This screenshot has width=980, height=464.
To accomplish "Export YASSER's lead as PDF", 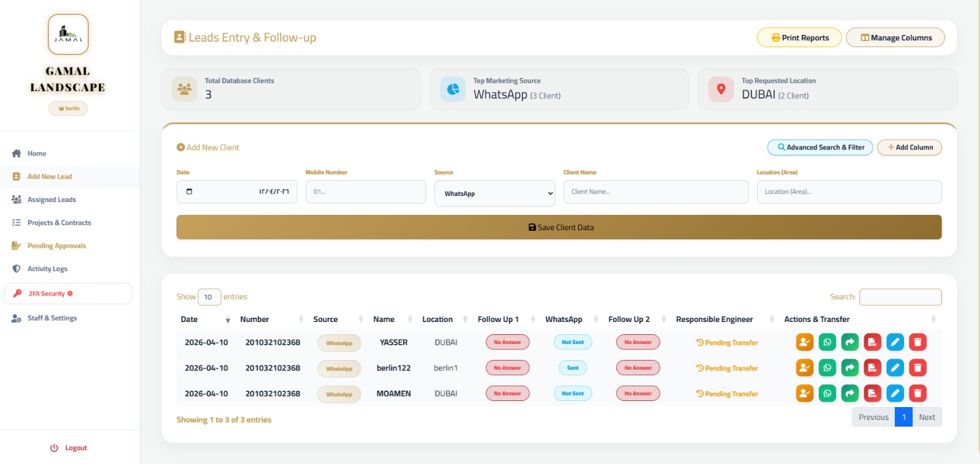I will coord(872,342).
